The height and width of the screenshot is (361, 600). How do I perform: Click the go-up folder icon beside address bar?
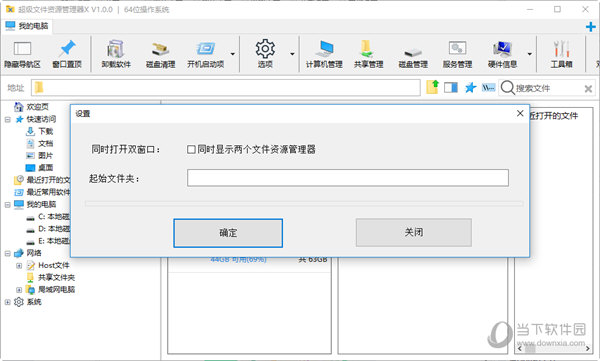point(432,88)
